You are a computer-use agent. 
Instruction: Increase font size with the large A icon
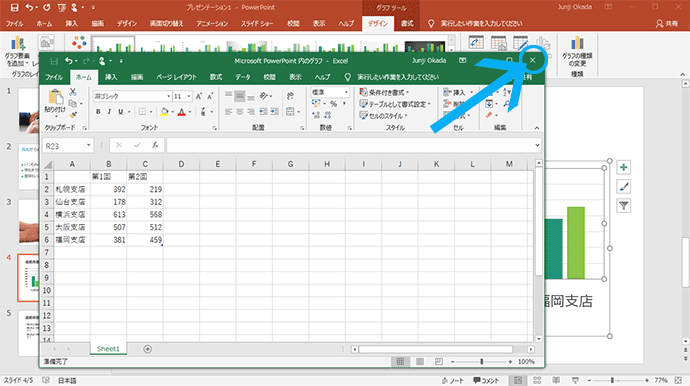point(199,96)
